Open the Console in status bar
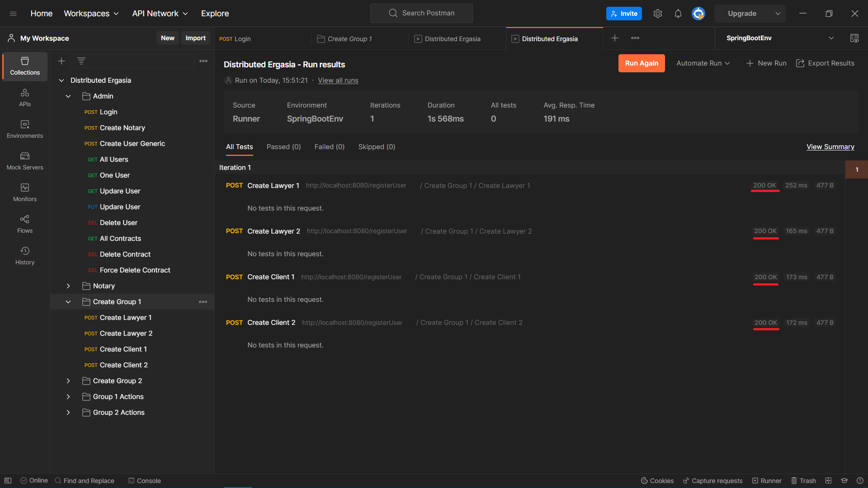 pyautogui.click(x=144, y=481)
